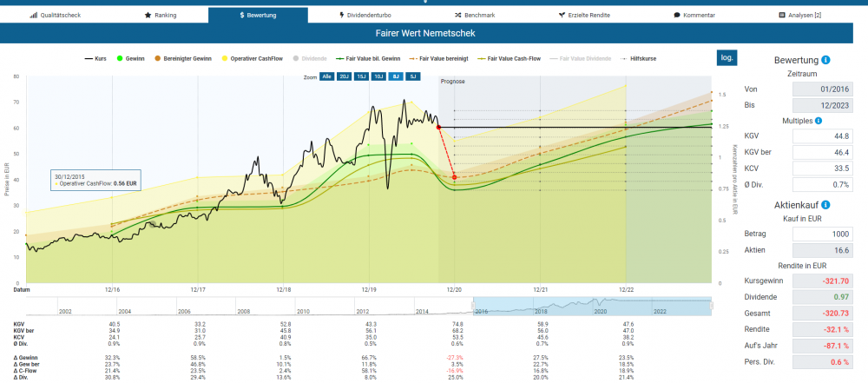Select the Bewertung tab
This screenshot has height=383, width=868.
tap(258, 15)
